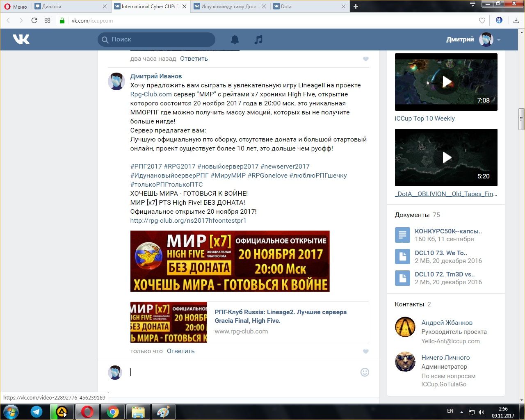Open the Opera Меню button
This screenshot has height=420, width=525.
pos(16,7)
